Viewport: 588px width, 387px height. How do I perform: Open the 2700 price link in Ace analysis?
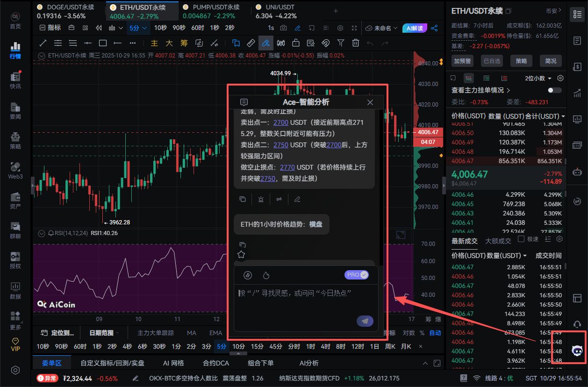(x=280, y=122)
